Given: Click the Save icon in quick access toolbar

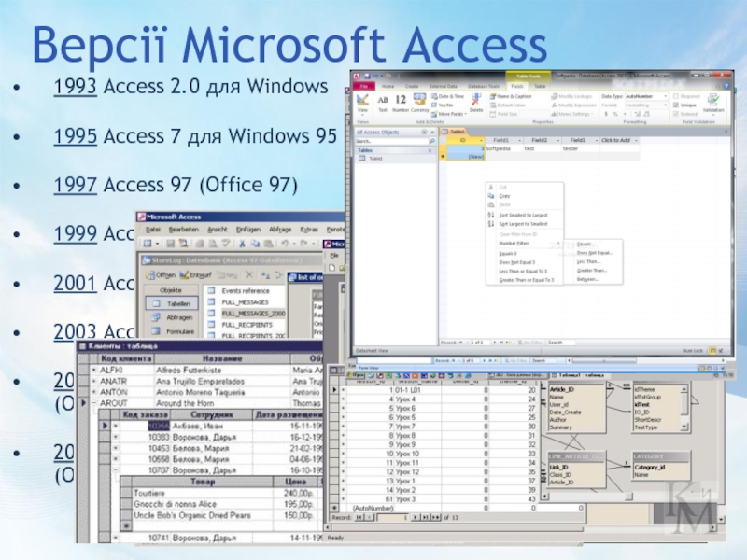Looking at the screenshot, I should tap(367, 76).
